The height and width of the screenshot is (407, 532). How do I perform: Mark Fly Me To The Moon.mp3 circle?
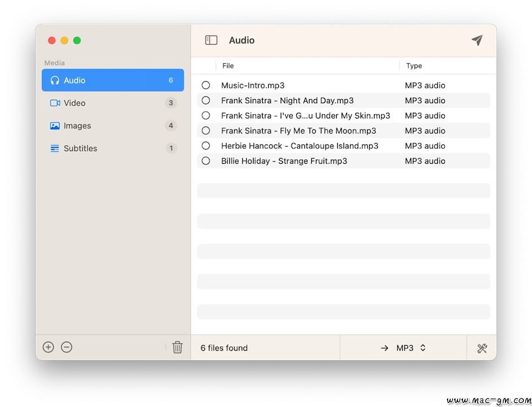[205, 130]
